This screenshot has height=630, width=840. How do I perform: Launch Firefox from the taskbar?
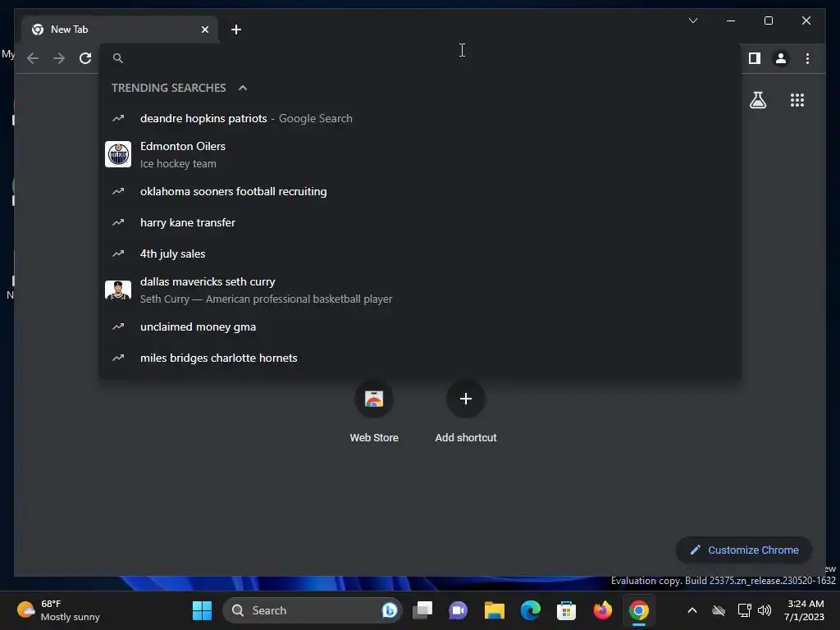point(603,610)
